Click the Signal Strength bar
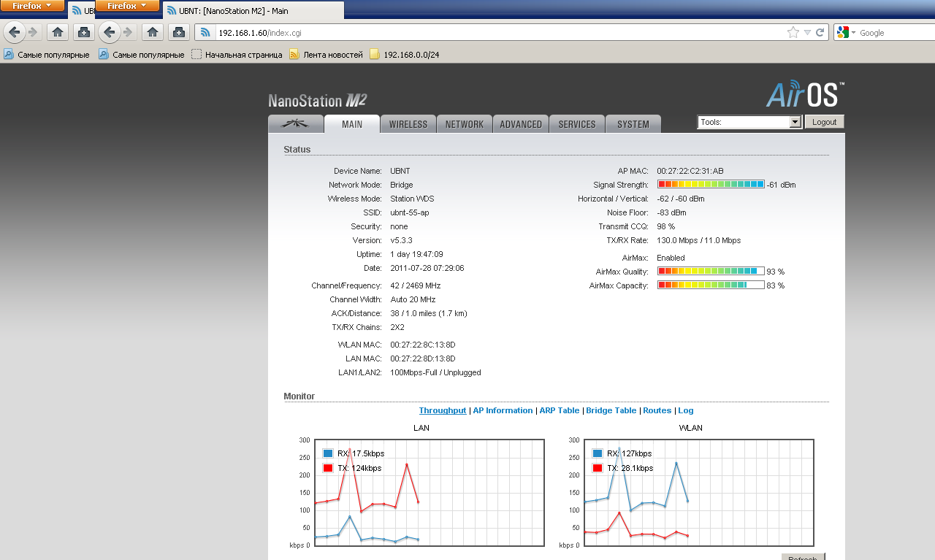Viewport: 935px width, 560px height. pyautogui.click(x=710, y=185)
